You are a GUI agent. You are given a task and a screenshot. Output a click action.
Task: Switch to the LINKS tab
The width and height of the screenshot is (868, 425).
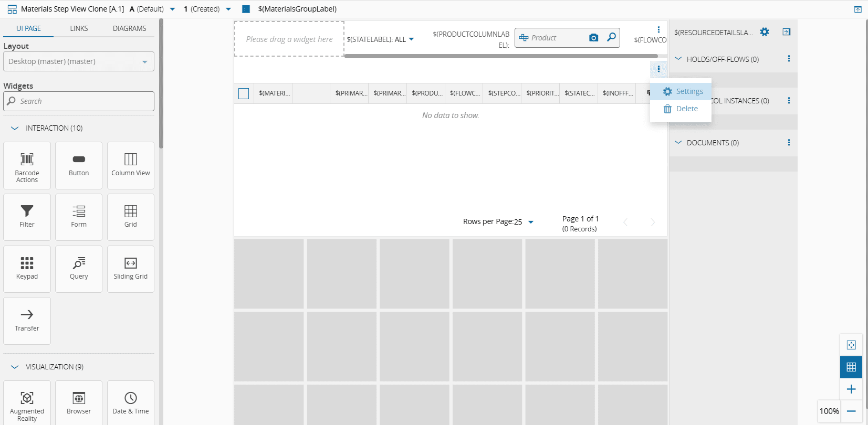coord(79,28)
